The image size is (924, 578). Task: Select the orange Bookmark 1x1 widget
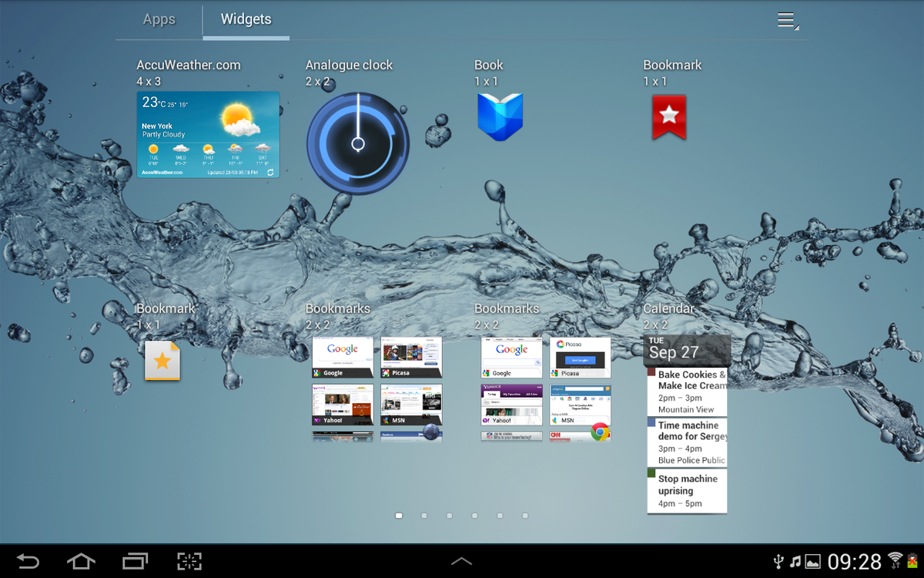(162, 360)
